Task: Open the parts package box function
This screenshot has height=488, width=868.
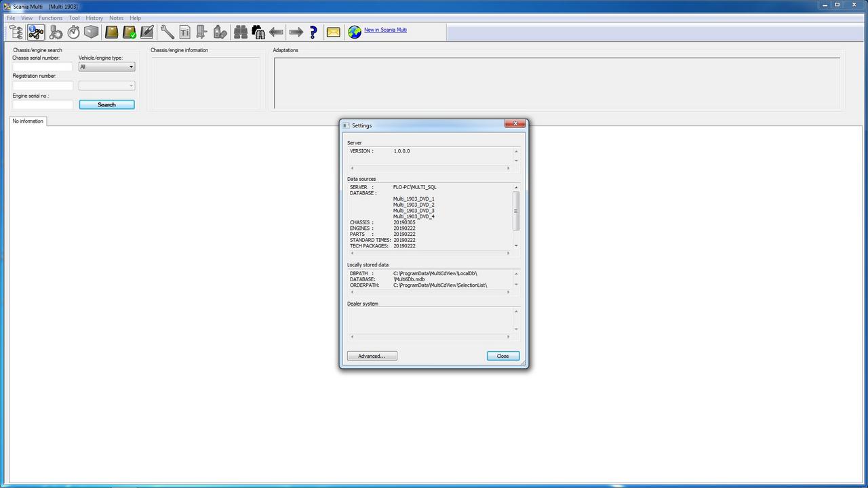Action: tap(91, 32)
